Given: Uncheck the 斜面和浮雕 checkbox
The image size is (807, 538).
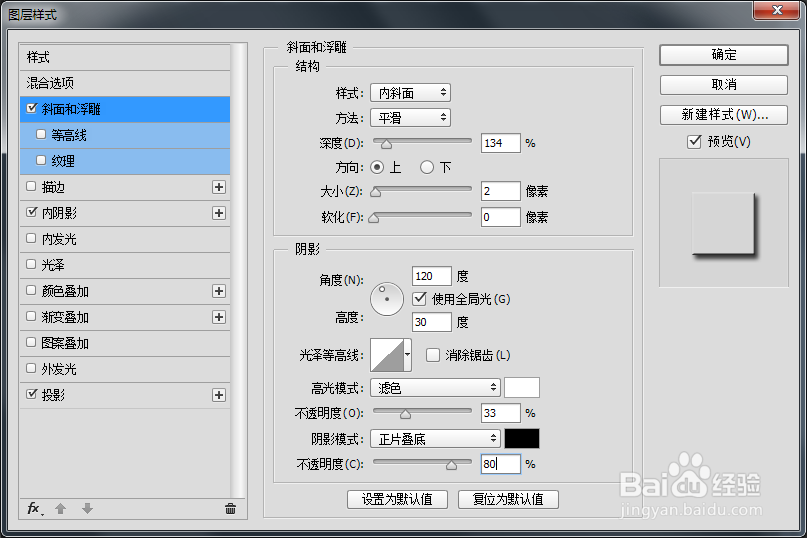Looking at the screenshot, I should (32, 108).
